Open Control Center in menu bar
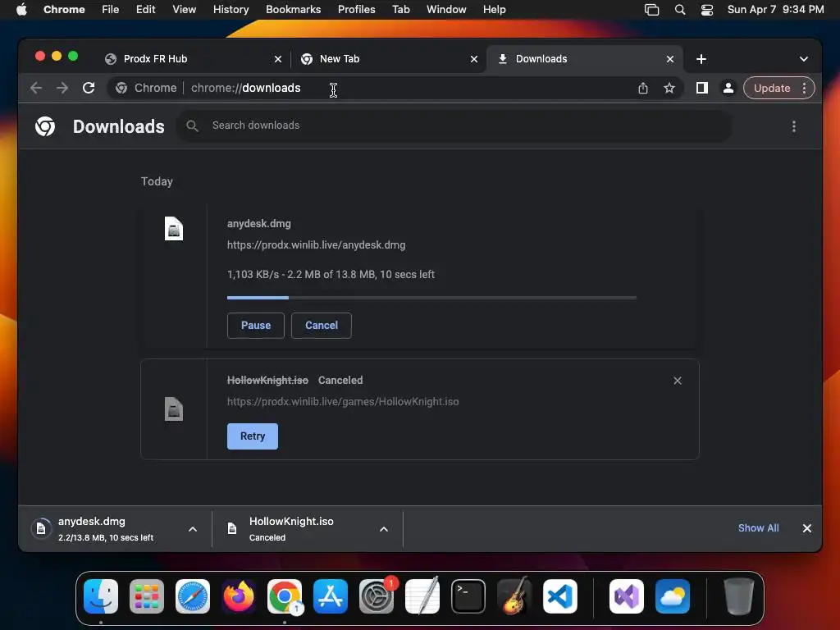The height and width of the screenshot is (630, 840). (x=706, y=10)
